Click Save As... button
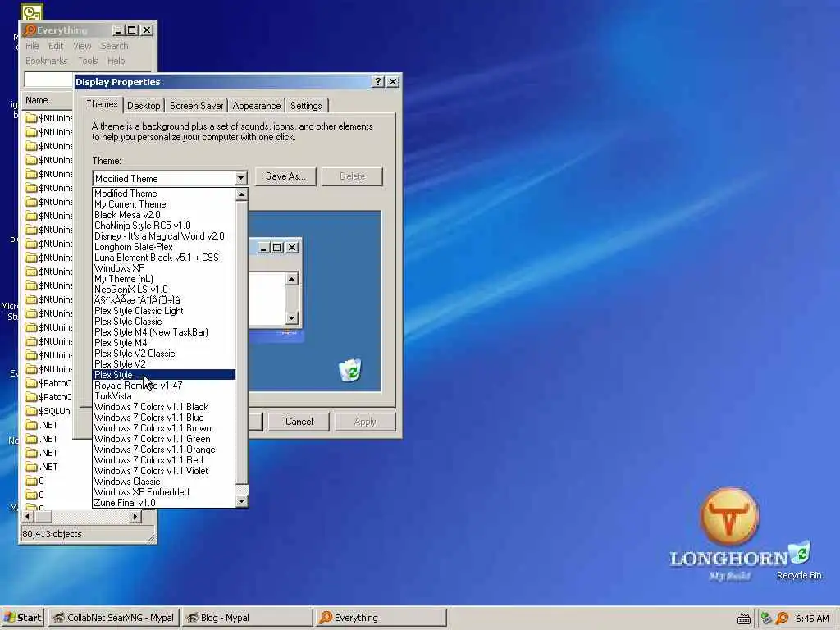 (x=285, y=176)
